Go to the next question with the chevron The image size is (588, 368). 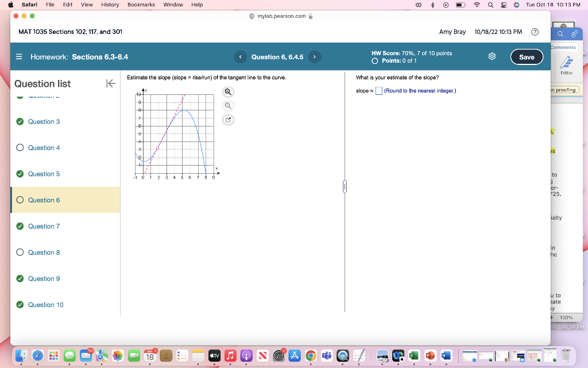(314, 57)
